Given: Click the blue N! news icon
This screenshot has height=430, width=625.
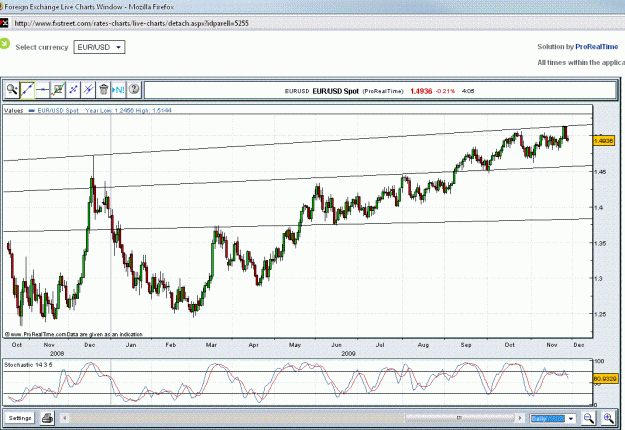Looking at the screenshot, I should pyautogui.click(x=119, y=89).
